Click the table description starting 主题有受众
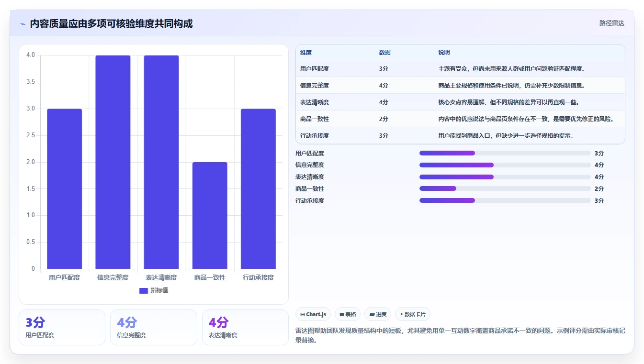 (512, 69)
